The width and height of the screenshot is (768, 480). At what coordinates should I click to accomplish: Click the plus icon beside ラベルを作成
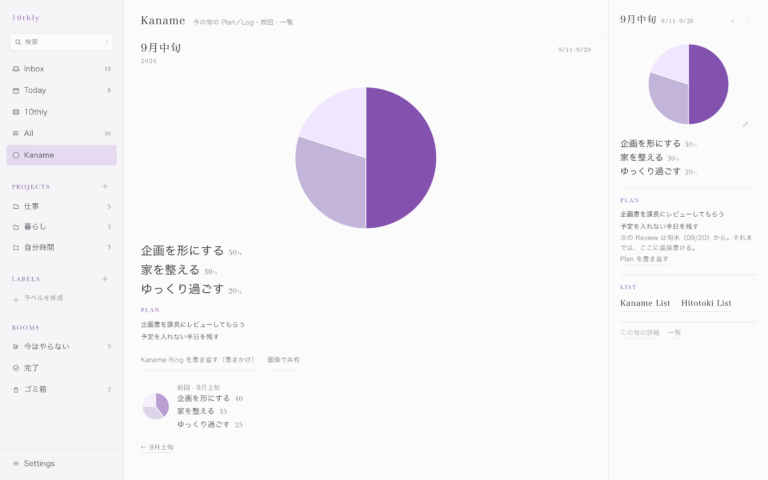[16, 300]
